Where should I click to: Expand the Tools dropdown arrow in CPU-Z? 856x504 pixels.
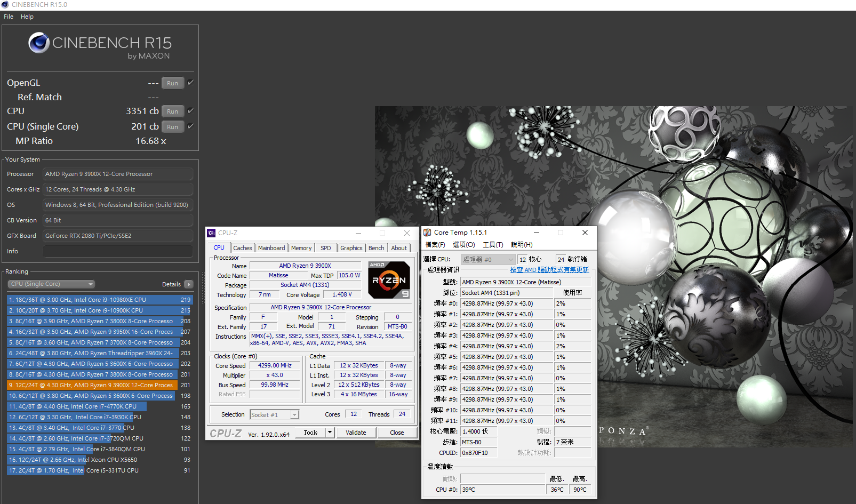click(330, 433)
